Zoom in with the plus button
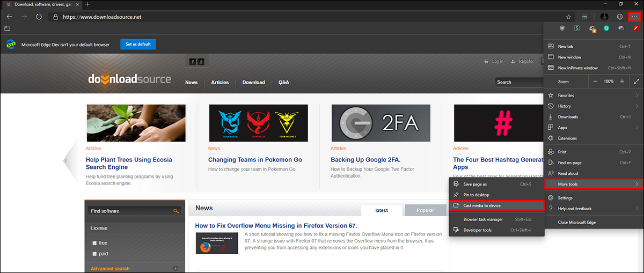Screen dimensions: 644x273 pyautogui.click(x=622, y=82)
